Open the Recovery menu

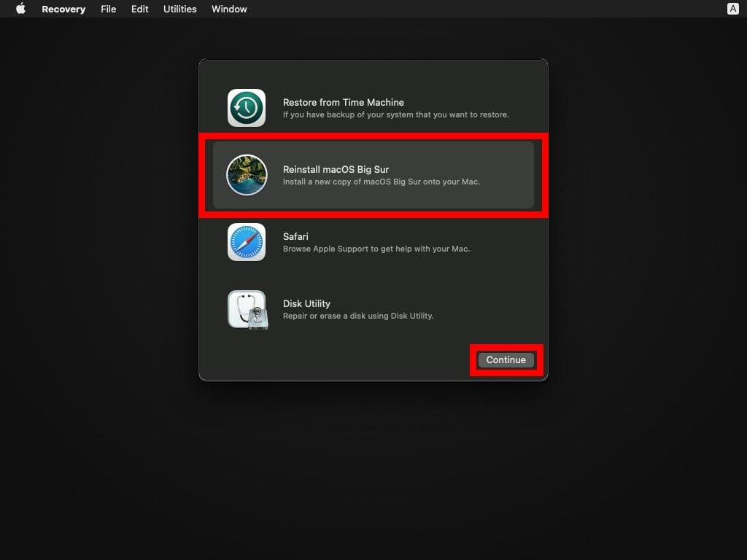(x=63, y=9)
